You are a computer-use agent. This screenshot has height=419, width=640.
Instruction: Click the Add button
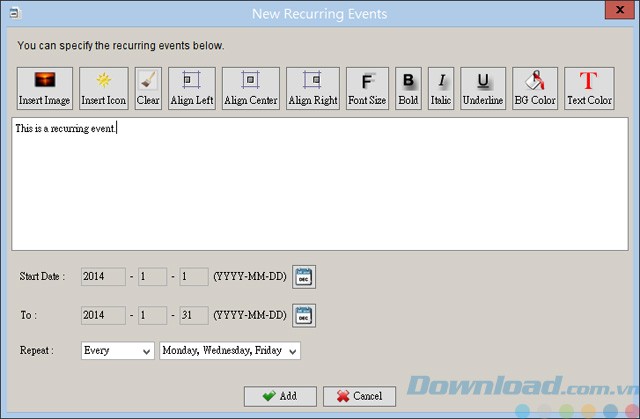pos(279,396)
